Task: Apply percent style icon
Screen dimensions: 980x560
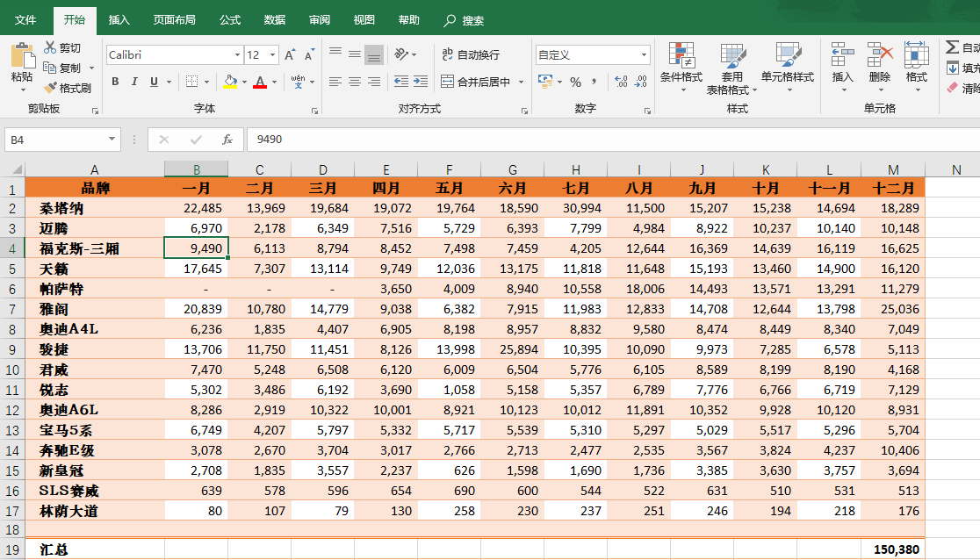Action: [x=576, y=82]
